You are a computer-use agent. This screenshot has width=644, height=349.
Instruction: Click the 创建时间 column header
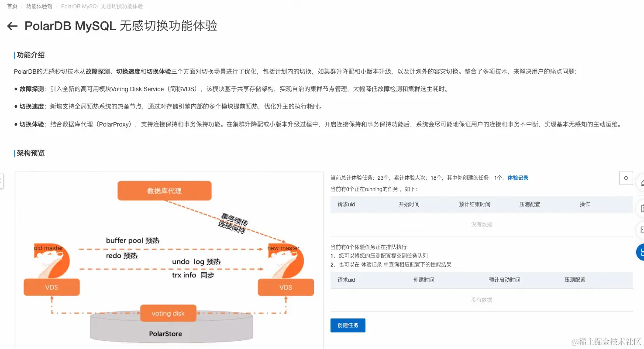[x=424, y=280]
